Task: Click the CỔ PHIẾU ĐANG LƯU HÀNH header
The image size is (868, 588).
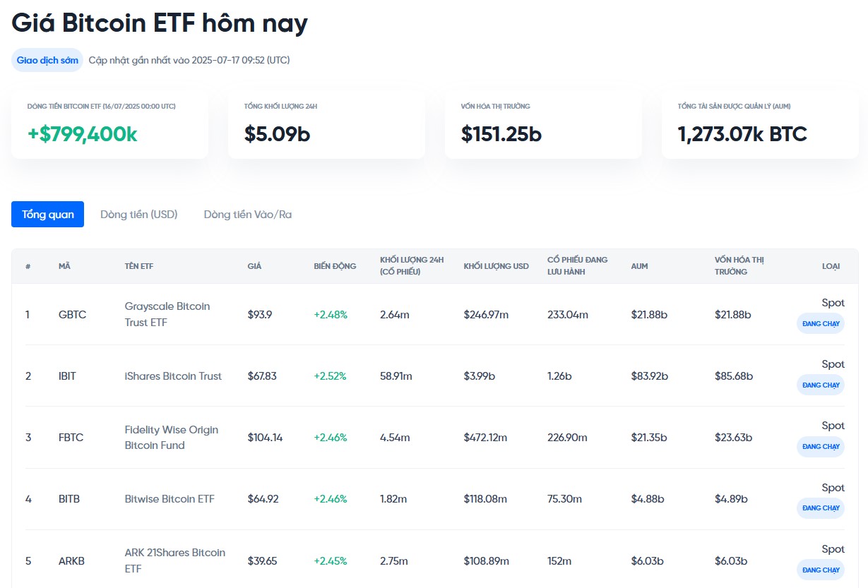Action: [x=577, y=265]
